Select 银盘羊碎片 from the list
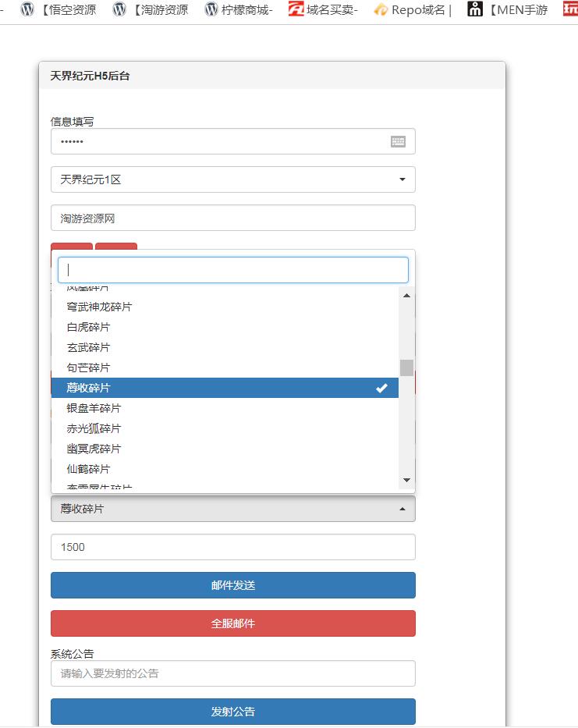The width and height of the screenshot is (578, 728). (x=94, y=408)
